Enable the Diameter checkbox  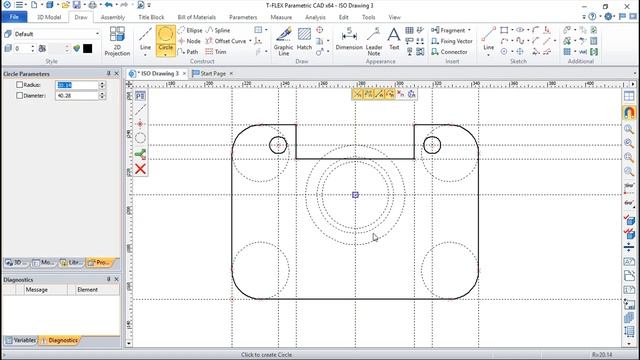pyautogui.click(x=19, y=95)
